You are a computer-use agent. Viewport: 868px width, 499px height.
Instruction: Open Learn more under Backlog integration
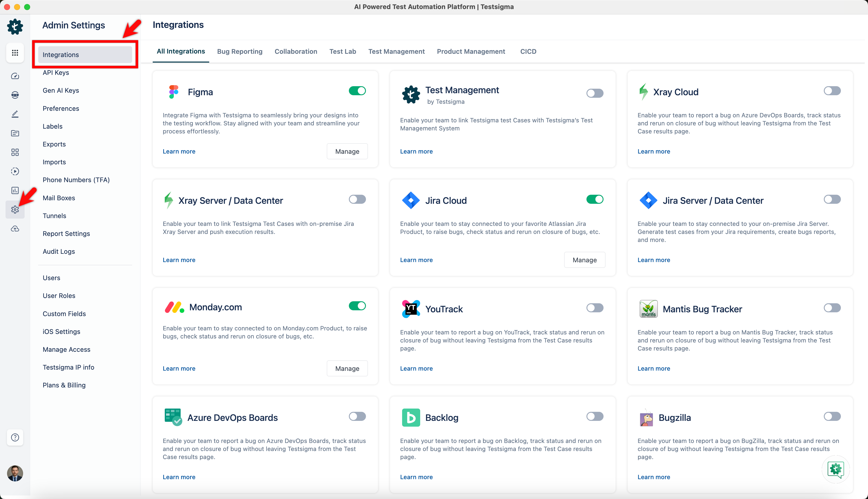(416, 477)
